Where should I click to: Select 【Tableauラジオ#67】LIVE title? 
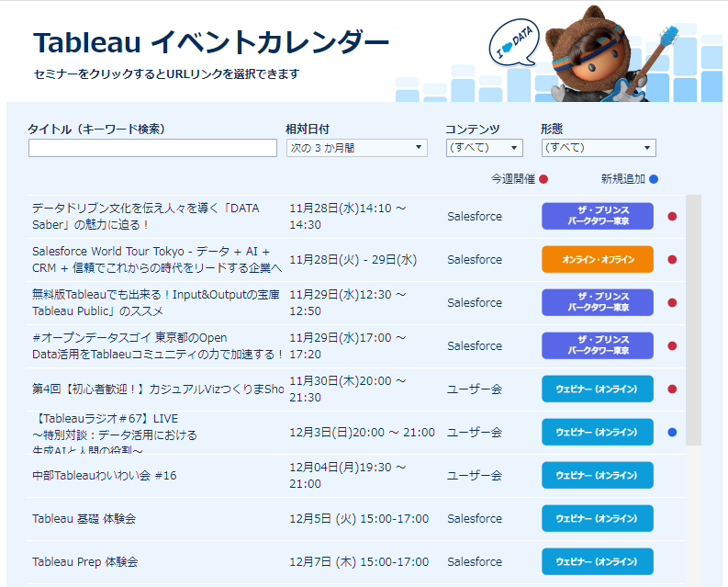tap(115, 433)
